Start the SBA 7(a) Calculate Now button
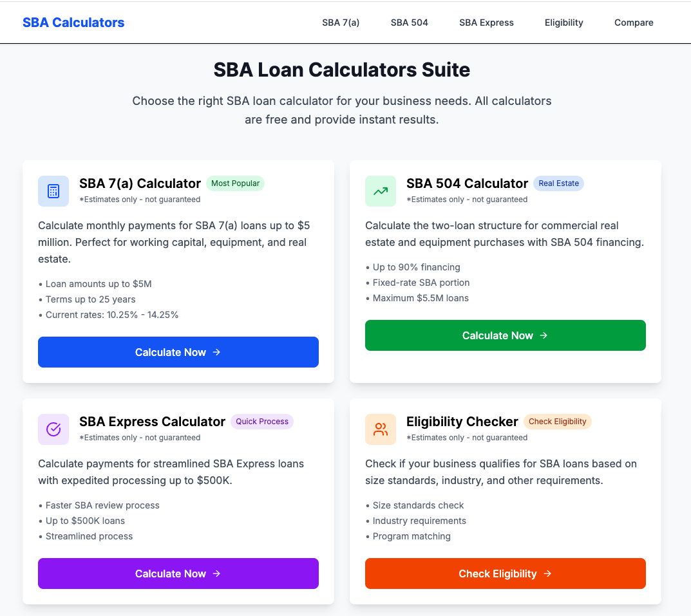 [178, 352]
